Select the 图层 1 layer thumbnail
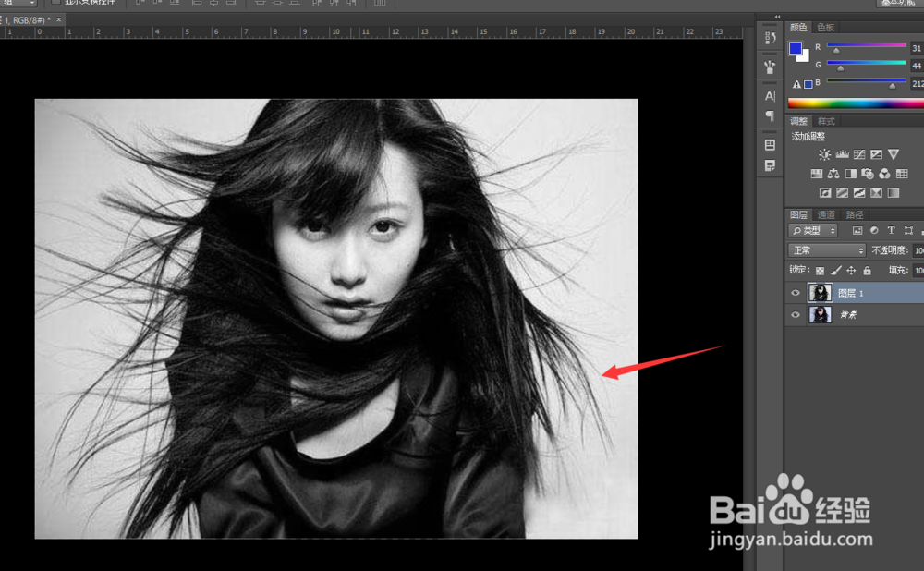 (x=820, y=293)
